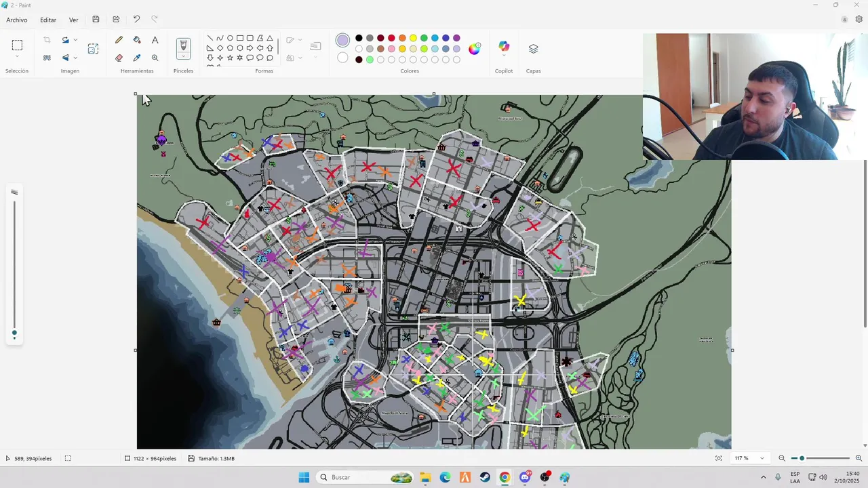Click the Redo arrow
868x488 pixels.
tap(155, 19)
